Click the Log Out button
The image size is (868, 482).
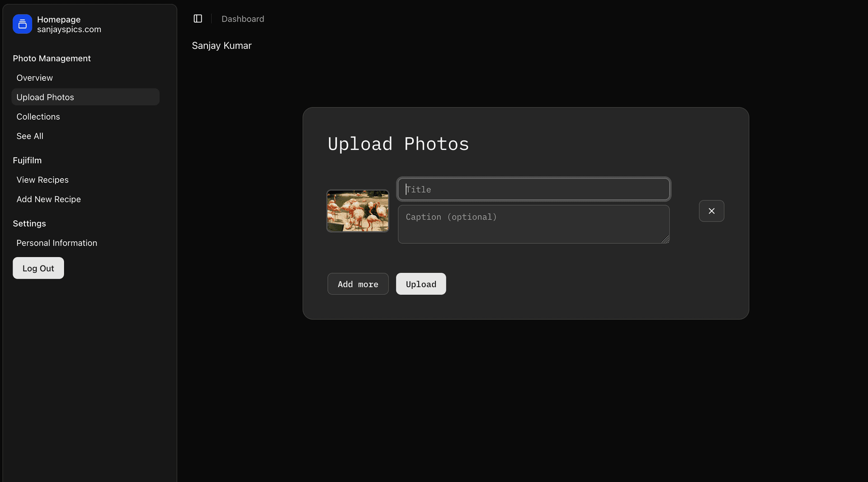coord(38,268)
